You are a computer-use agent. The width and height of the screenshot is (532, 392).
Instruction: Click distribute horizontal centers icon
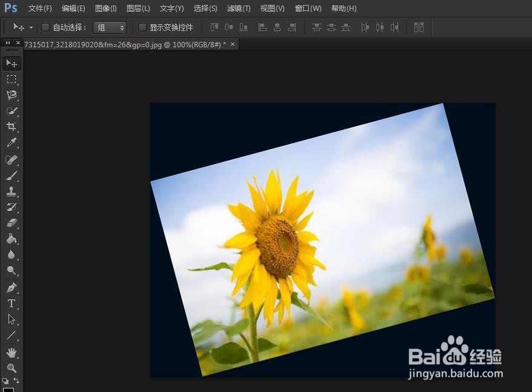point(380,27)
